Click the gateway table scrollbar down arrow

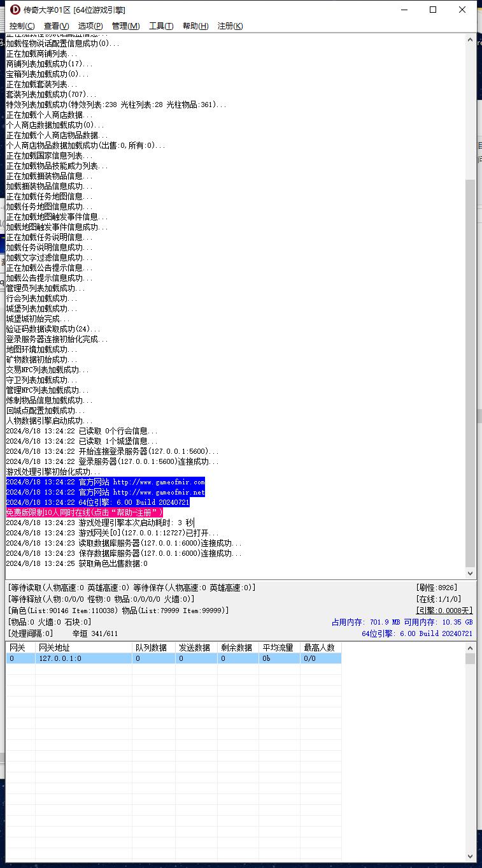471,857
